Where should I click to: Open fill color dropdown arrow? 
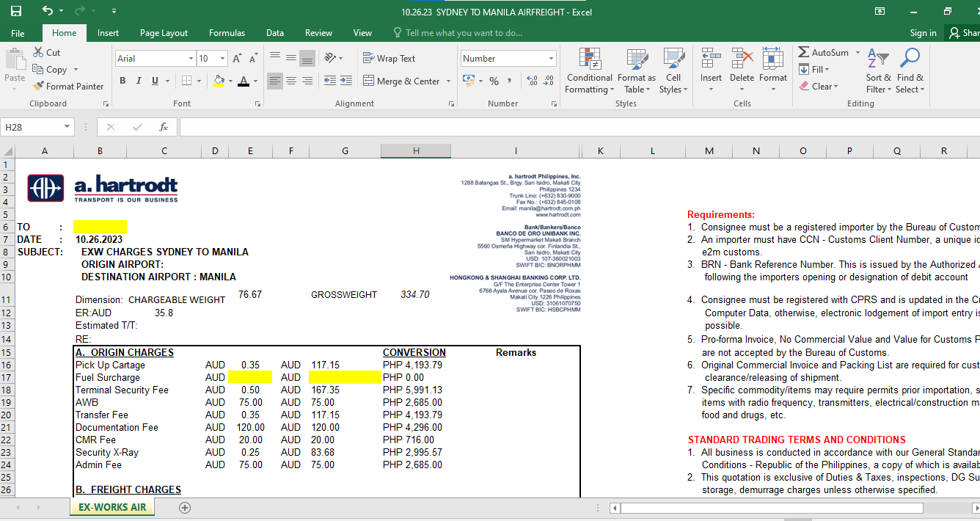coord(230,81)
